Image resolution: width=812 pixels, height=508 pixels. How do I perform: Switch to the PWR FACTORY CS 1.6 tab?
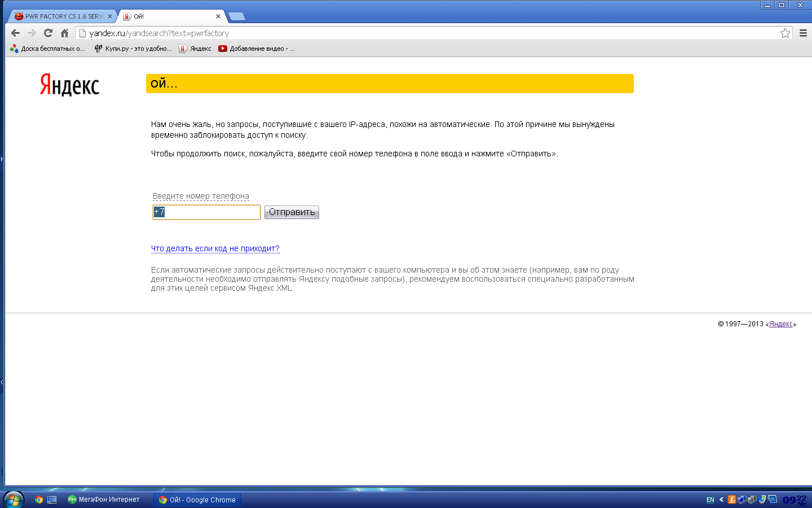(x=63, y=16)
